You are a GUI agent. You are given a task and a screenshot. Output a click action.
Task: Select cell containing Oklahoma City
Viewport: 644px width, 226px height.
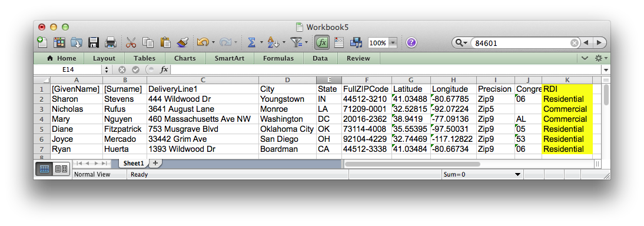point(287,129)
